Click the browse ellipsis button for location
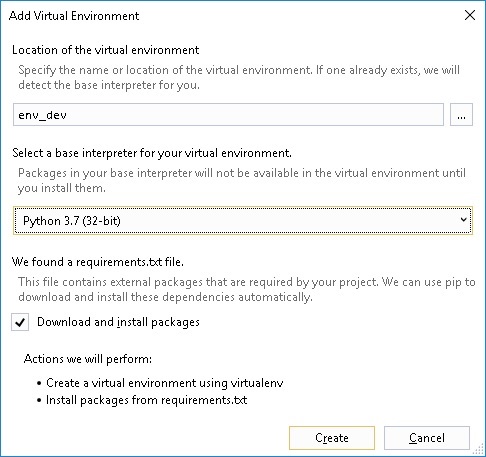This screenshot has height=457, width=486. tap(461, 115)
